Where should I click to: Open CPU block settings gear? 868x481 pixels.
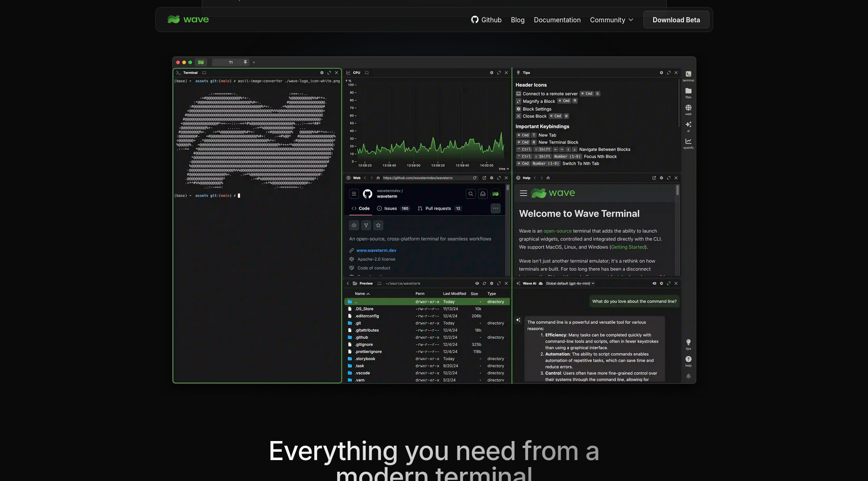[491, 72]
